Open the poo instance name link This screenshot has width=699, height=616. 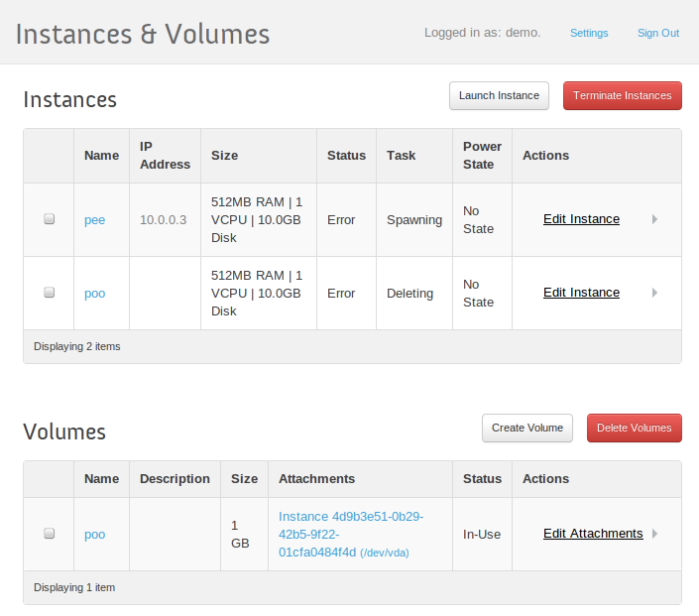click(x=94, y=294)
